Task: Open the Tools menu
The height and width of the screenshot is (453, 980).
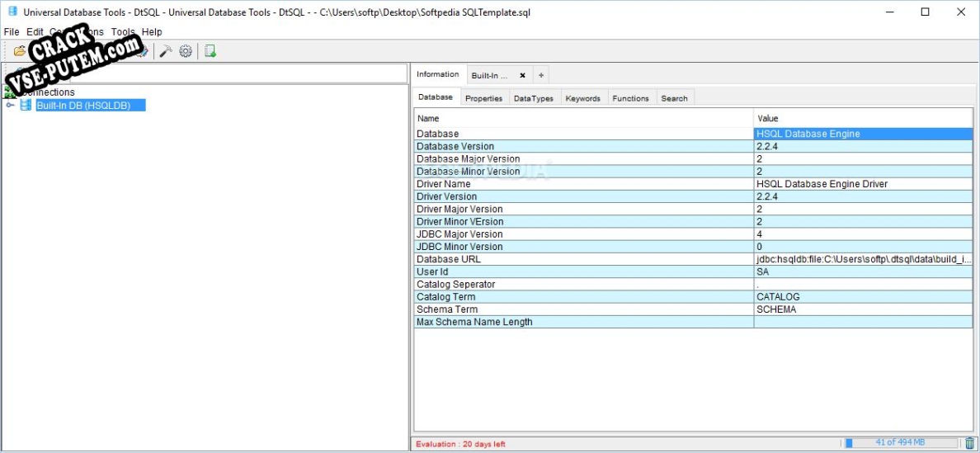Action: (123, 32)
